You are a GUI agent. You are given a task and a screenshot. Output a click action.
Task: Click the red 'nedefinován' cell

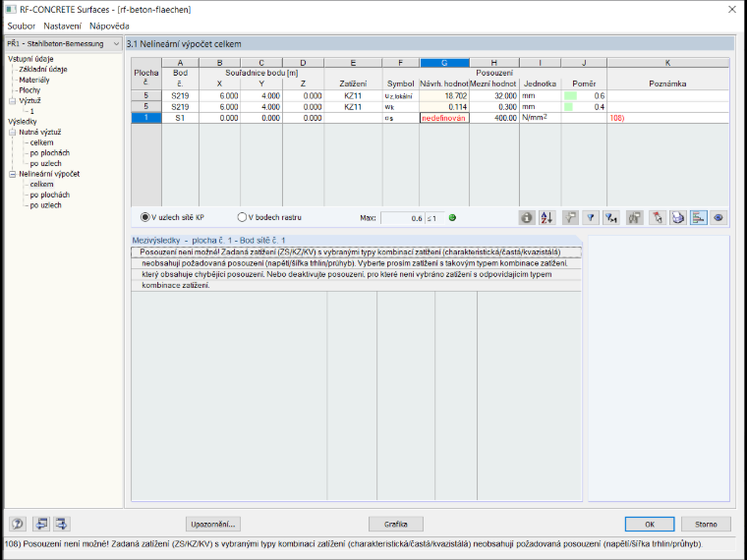point(444,118)
